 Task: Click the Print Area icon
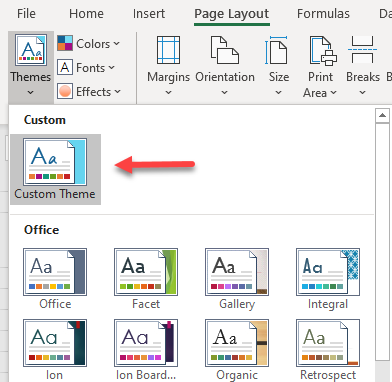point(323,50)
